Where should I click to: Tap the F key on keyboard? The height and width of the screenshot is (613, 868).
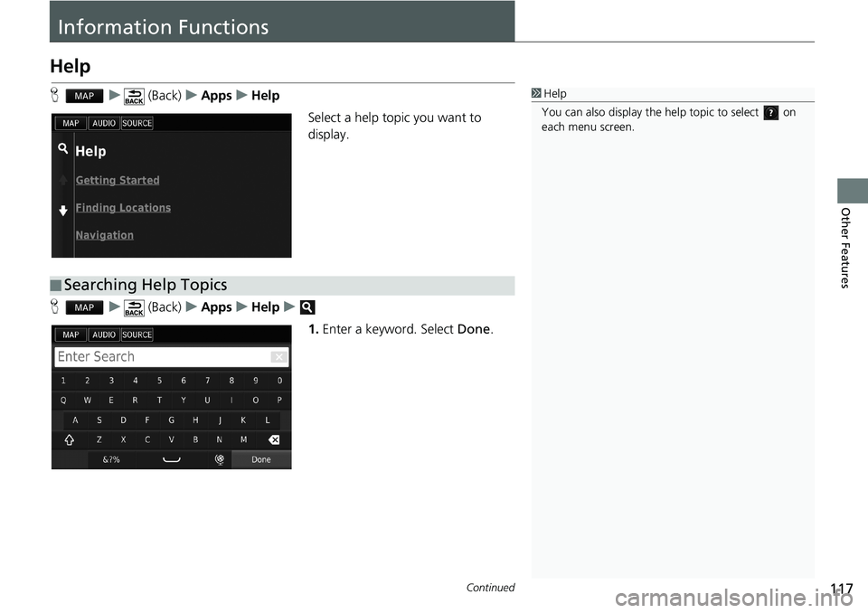[x=147, y=420]
